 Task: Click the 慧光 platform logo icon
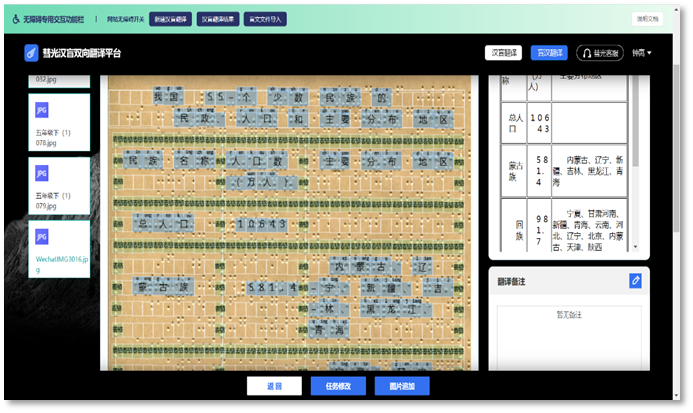[32, 53]
